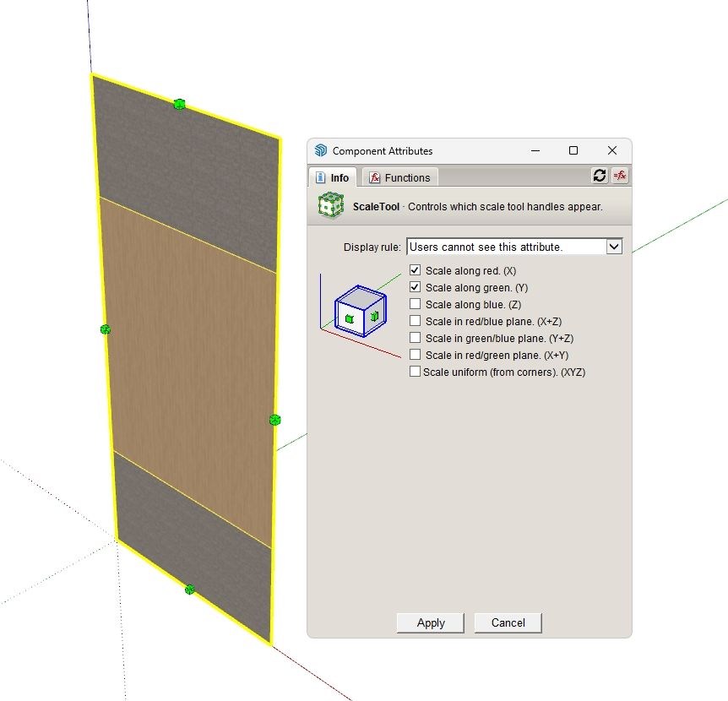The height and width of the screenshot is (701, 728).
Task: Switch to the Functions tab
Action: pos(399,177)
